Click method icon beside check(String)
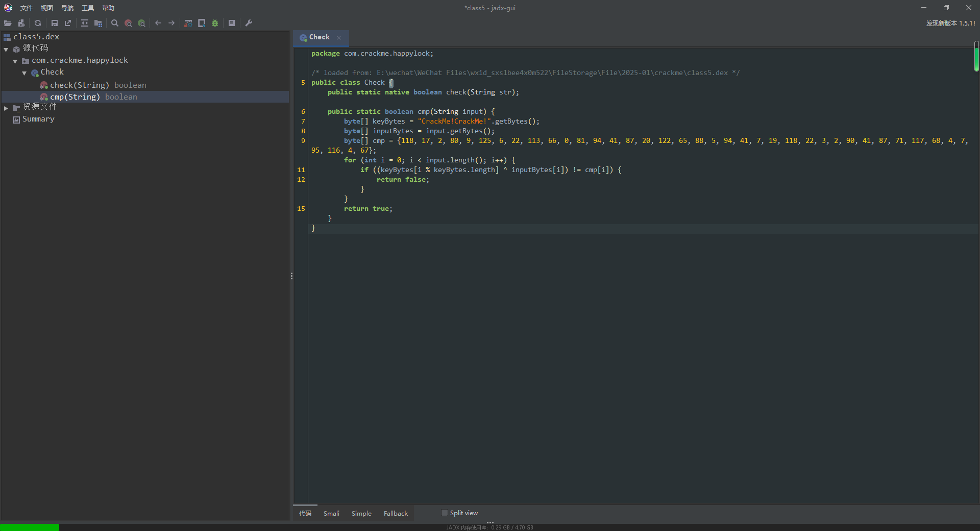This screenshot has width=980, height=531. click(44, 85)
